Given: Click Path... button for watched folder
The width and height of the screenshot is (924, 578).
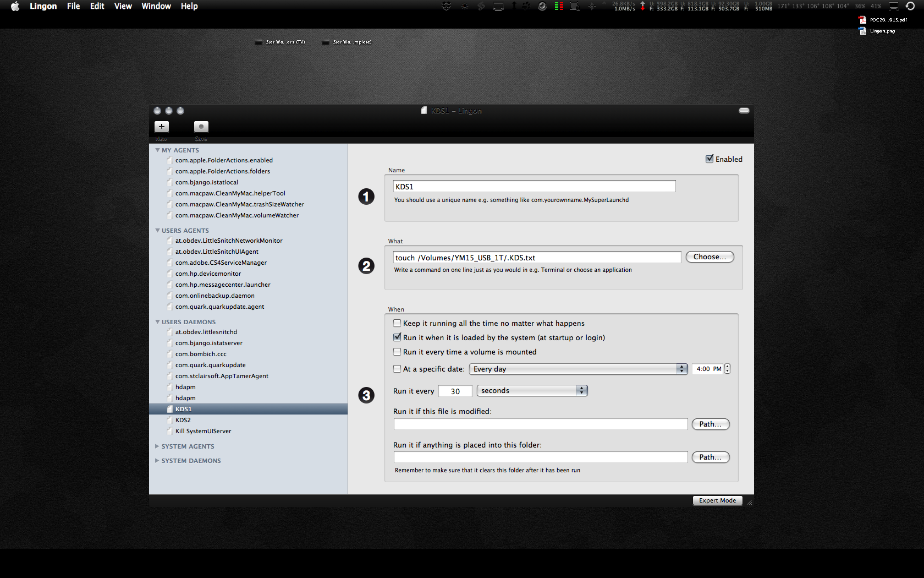Looking at the screenshot, I should [x=711, y=457].
